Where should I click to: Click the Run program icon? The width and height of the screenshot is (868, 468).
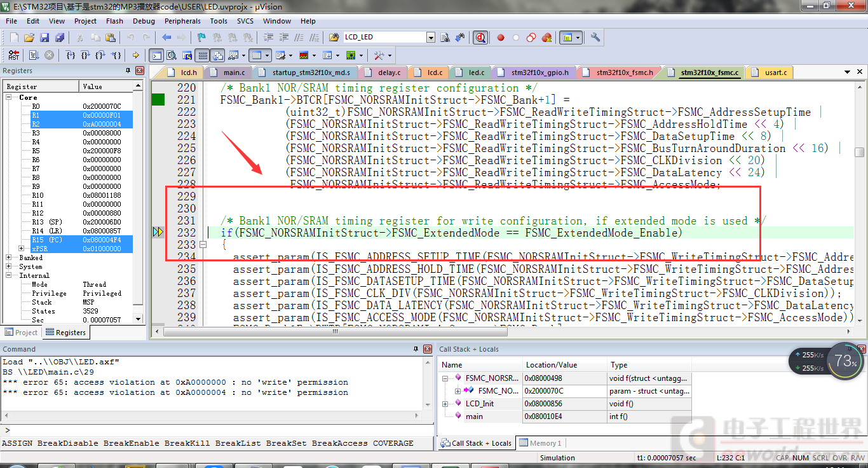coord(34,55)
